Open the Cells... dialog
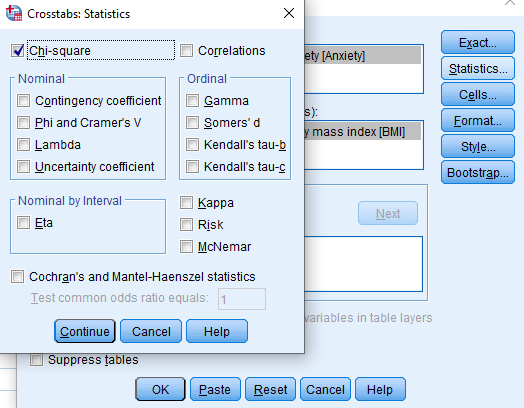Screen dimensions: 524x408 coord(478,95)
